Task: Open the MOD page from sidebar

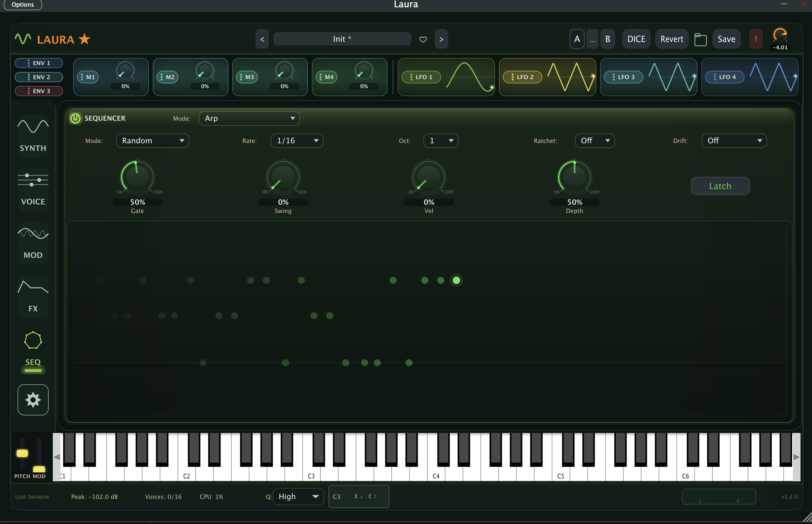Action: pos(33,243)
